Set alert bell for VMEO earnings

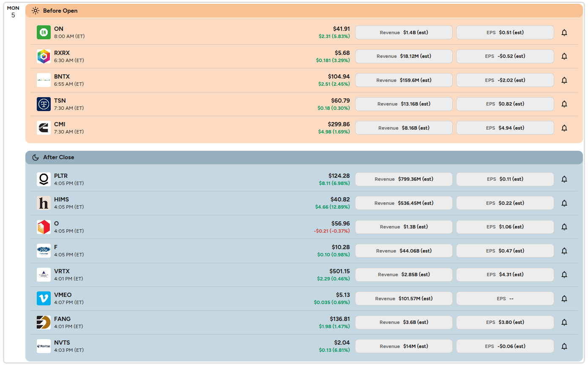pos(564,299)
